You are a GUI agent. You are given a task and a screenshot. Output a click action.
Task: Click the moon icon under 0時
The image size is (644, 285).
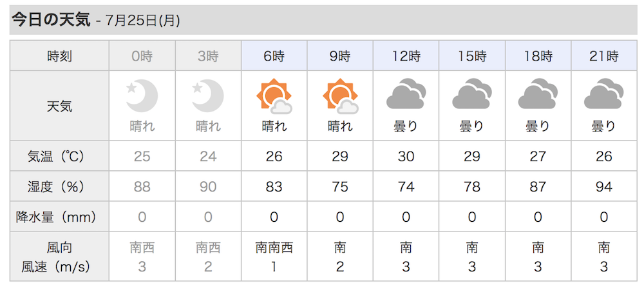click(x=142, y=96)
